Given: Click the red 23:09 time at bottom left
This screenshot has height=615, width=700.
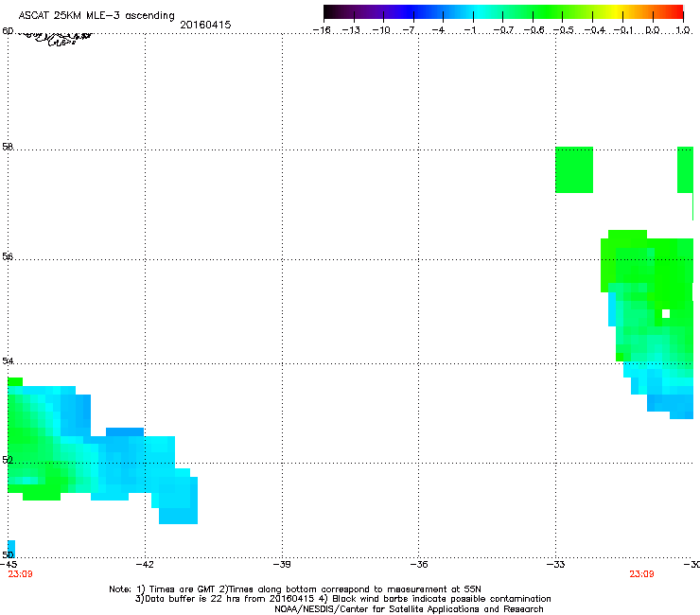Looking at the screenshot, I should [x=20, y=574].
